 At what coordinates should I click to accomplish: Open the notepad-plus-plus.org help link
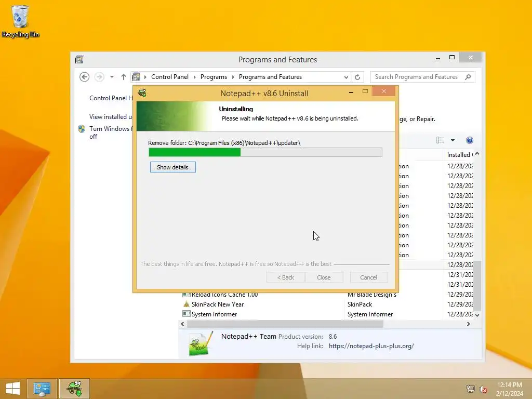pyautogui.click(x=371, y=346)
